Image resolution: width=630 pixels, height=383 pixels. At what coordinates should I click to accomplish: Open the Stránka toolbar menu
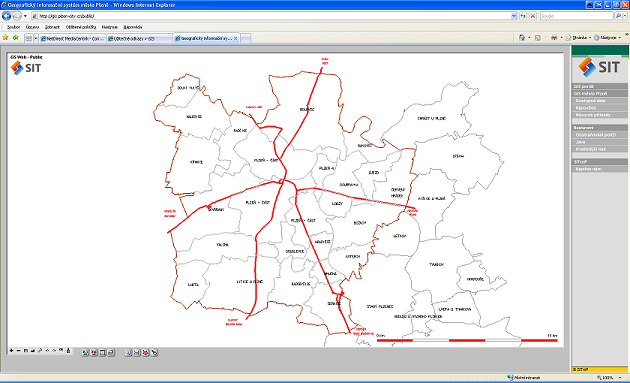[x=579, y=37]
